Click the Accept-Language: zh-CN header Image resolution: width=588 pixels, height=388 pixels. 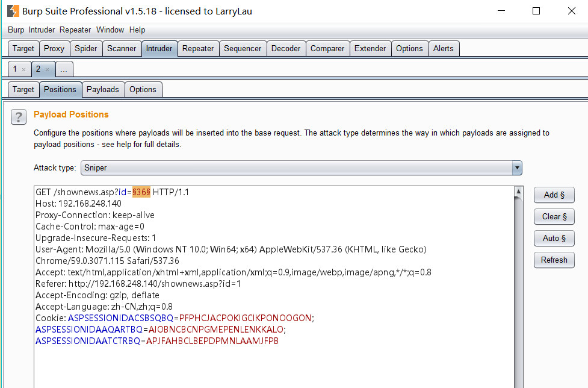coord(104,307)
